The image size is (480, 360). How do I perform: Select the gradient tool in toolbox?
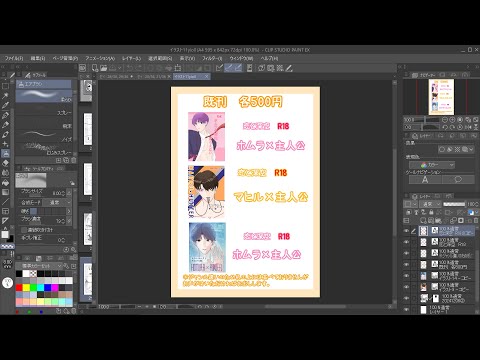(5, 192)
